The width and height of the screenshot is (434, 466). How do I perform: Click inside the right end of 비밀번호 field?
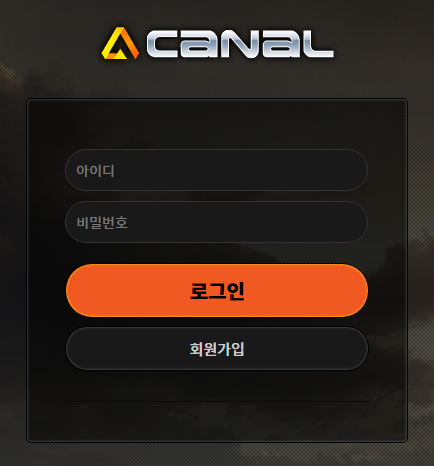(x=347, y=222)
